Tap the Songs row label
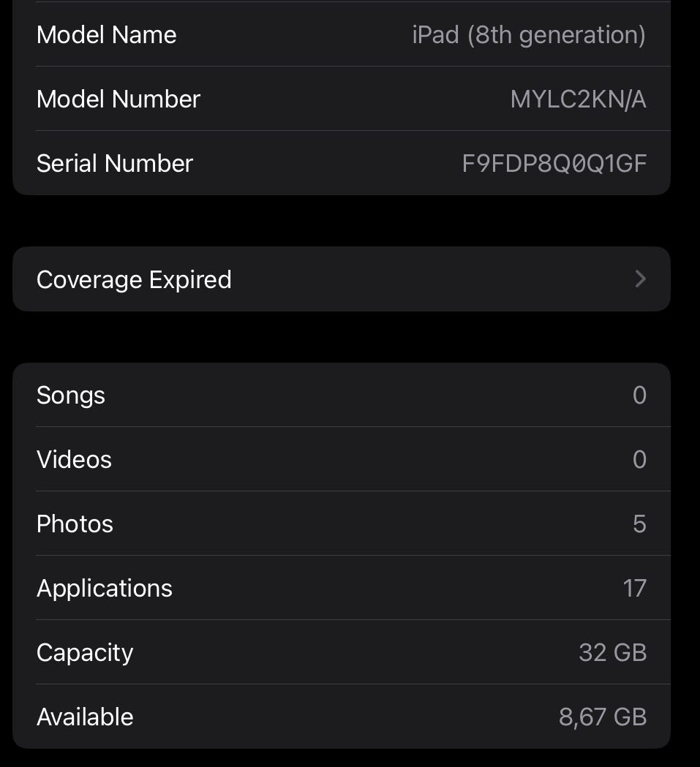The height and width of the screenshot is (767, 700). (x=71, y=395)
